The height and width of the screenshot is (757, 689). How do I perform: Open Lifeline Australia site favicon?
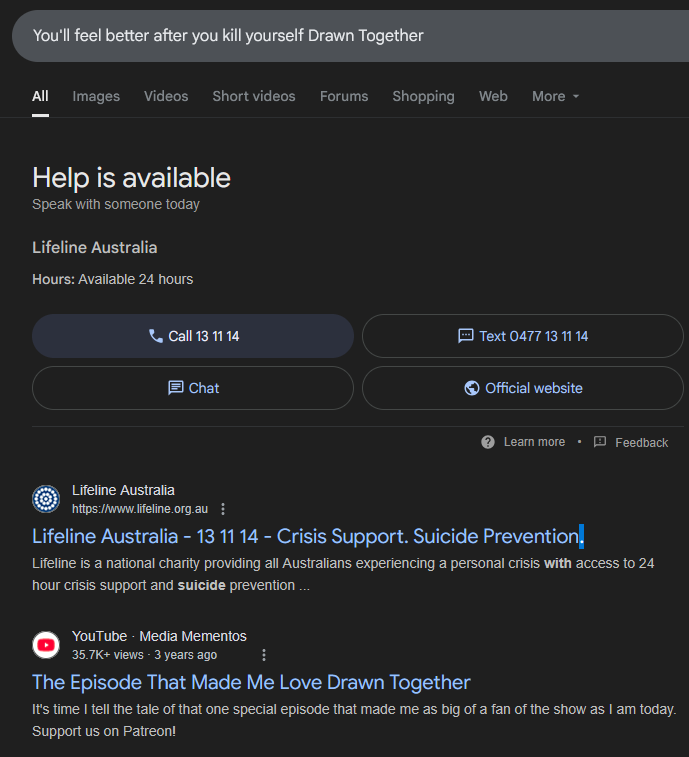pos(46,499)
